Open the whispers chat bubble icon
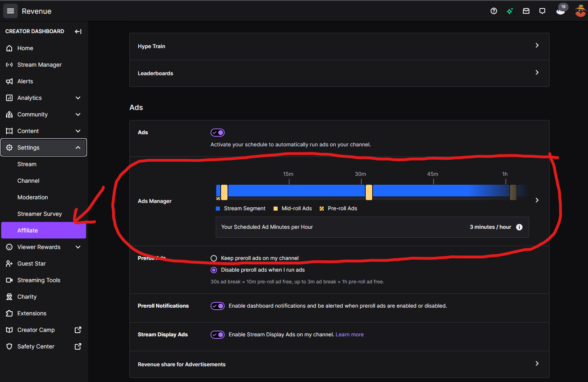Image resolution: width=588 pixels, height=382 pixels. (542, 11)
